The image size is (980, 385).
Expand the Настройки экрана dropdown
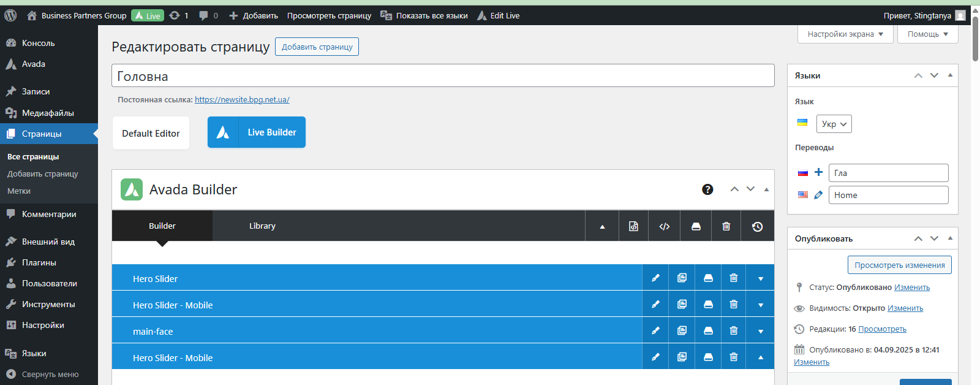tap(845, 34)
